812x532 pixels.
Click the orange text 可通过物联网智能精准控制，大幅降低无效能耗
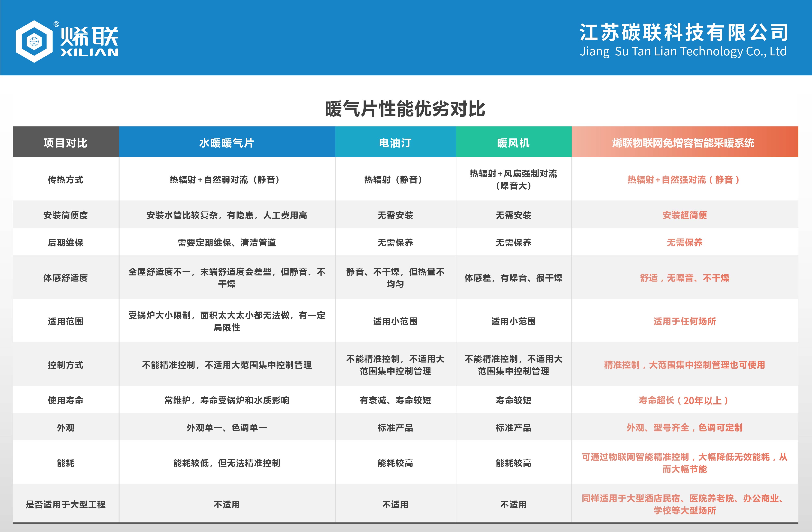(685, 463)
